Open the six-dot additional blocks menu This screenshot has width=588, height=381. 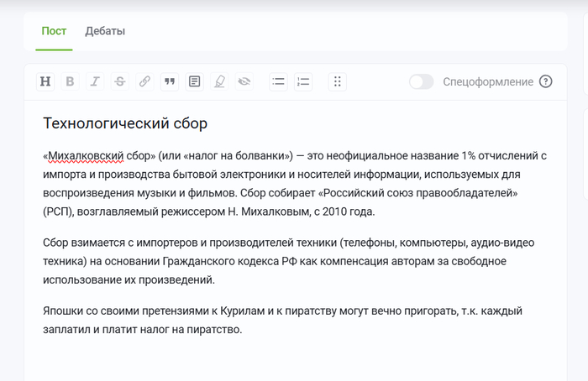(338, 81)
